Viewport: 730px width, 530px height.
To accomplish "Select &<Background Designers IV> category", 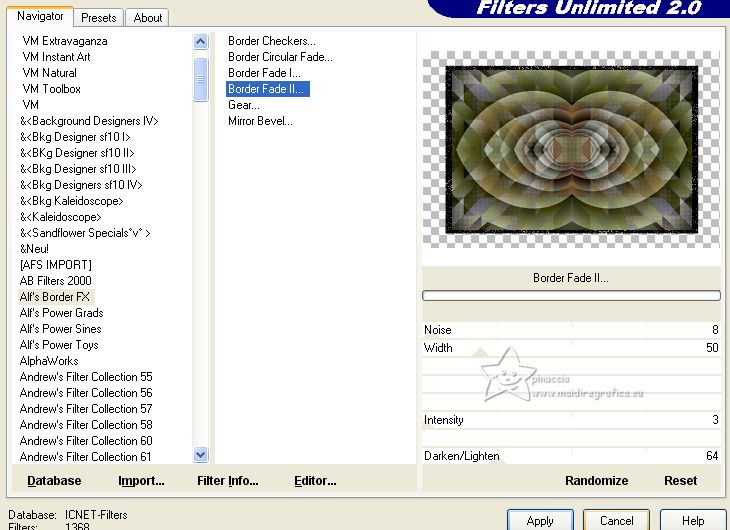I will click(x=89, y=121).
